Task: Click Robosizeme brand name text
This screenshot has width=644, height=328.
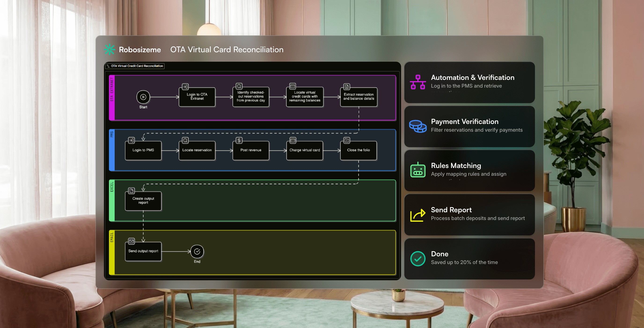Action: click(x=140, y=50)
